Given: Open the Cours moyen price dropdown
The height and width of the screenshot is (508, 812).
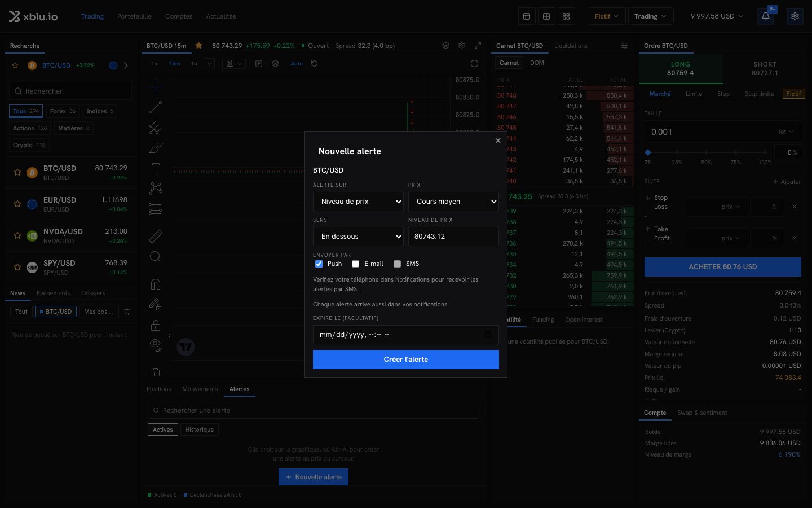Looking at the screenshot, I should pos(453,202).
